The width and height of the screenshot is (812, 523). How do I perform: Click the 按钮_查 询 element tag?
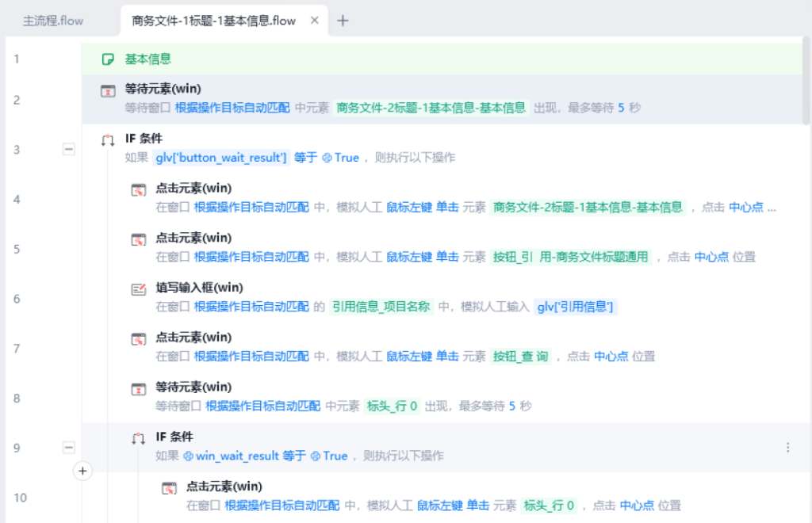(520, 357)
